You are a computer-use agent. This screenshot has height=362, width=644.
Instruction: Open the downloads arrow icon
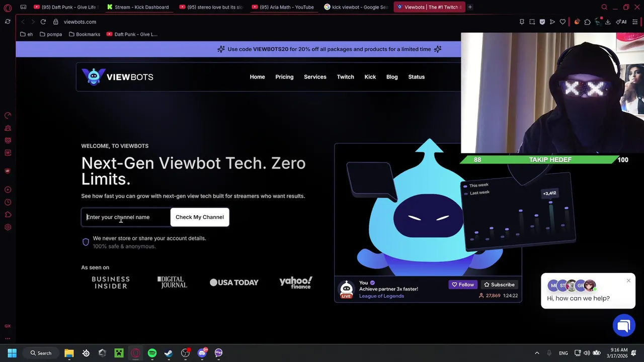point(608,22)
